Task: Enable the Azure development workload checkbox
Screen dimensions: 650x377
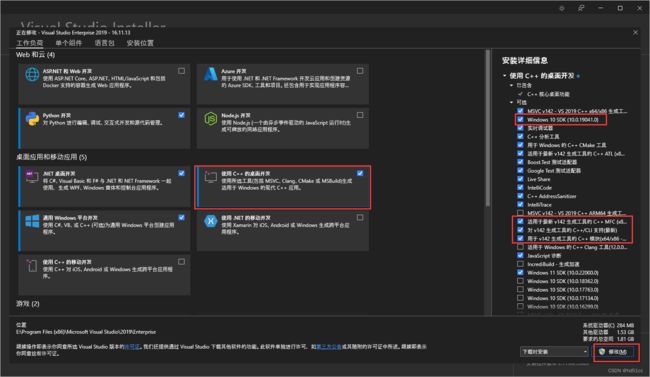Action: [x=360, y=71]
